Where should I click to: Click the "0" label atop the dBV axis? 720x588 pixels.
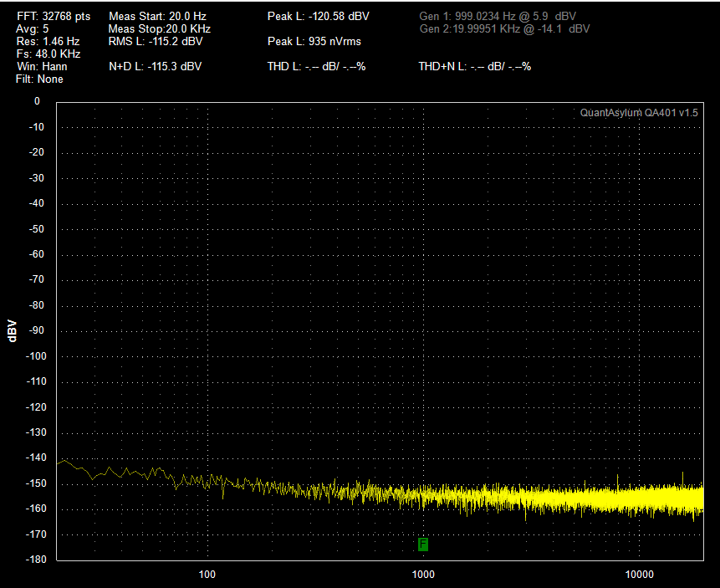coord(37,101)
